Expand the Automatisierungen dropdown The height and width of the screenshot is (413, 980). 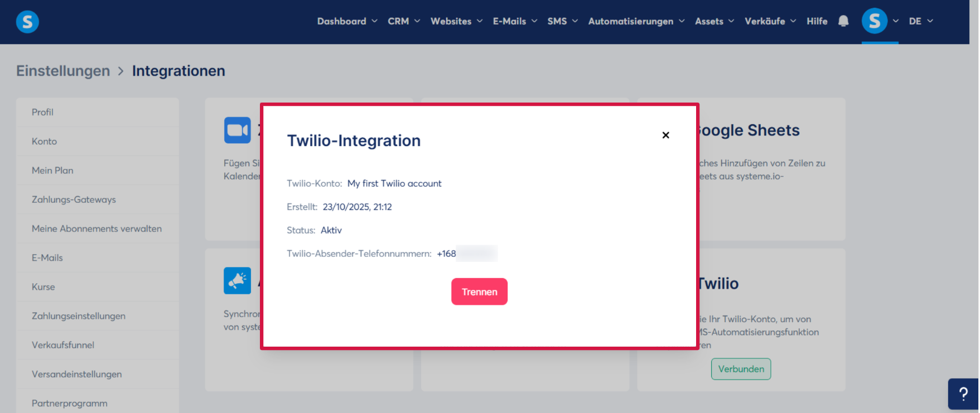click(636, 21)
